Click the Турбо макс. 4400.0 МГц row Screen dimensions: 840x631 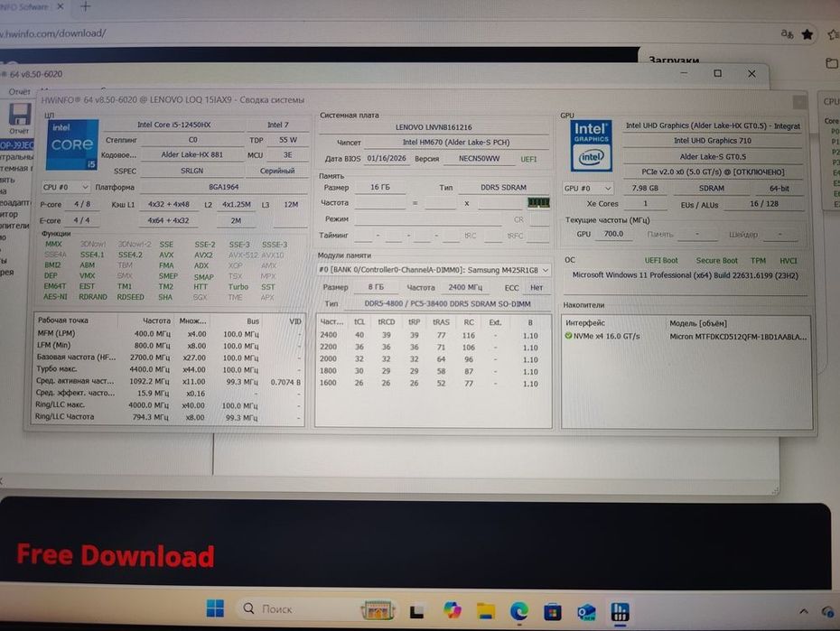[x=168, y=369]
